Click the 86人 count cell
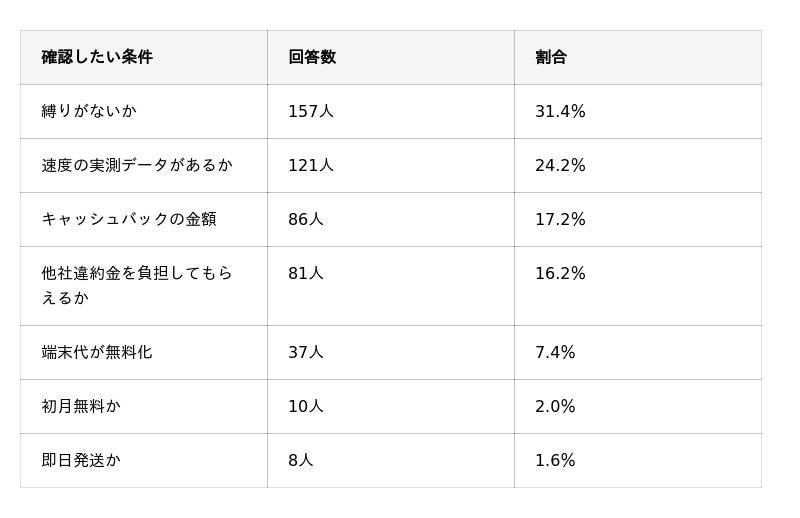 306,219
